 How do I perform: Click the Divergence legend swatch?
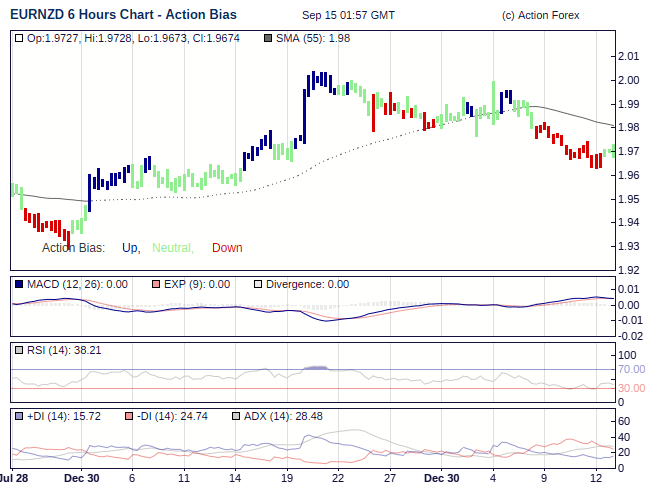(x=258, y=284)
